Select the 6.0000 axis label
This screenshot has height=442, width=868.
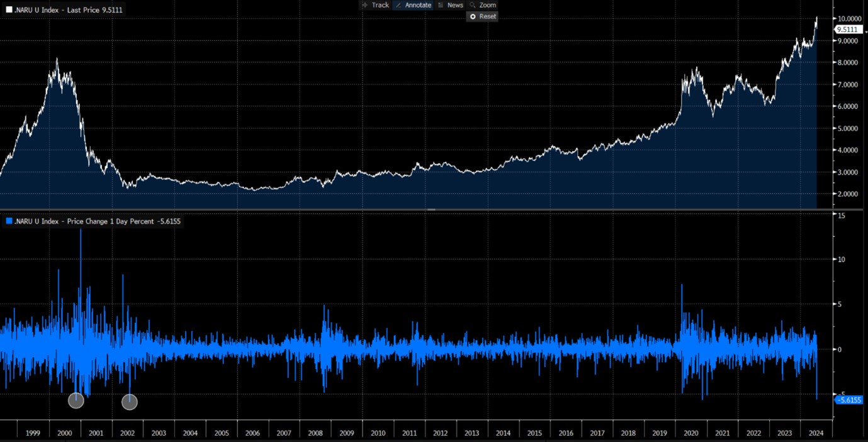point(848,106)
